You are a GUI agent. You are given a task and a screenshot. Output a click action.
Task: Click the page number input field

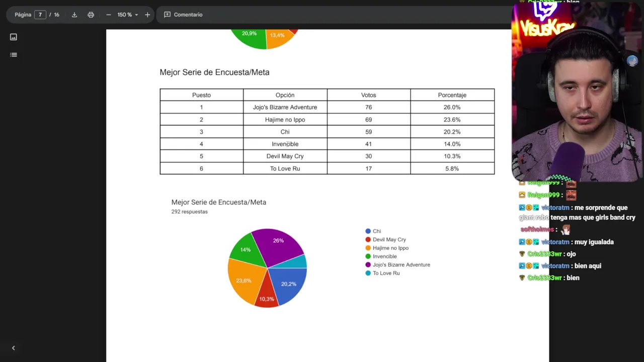40,15
